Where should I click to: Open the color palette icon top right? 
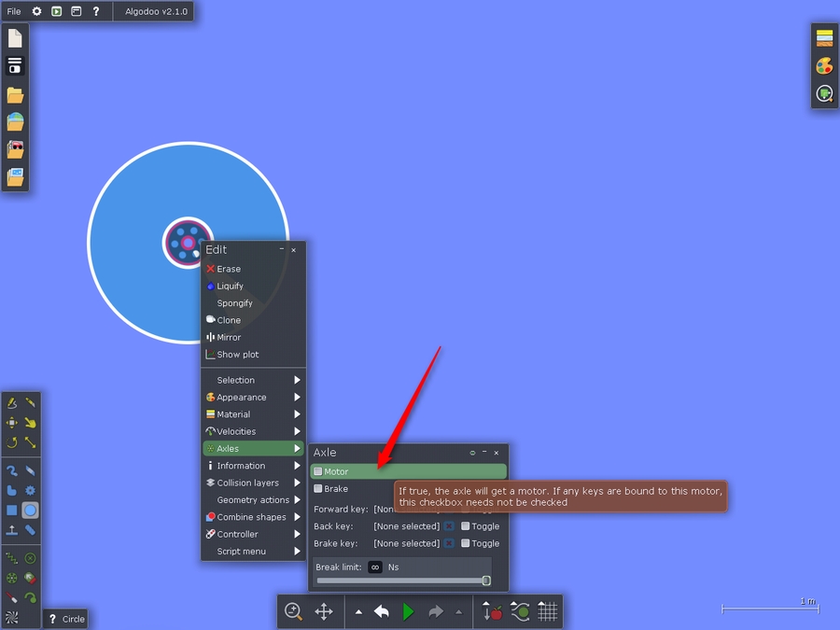[824, 66]
